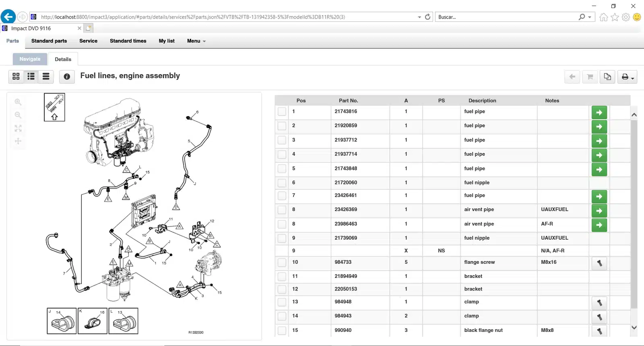Screen dimensions: 644x346
Task: Select the detailed list view icon
Action: pyautogui.click(x=31, y=76)
